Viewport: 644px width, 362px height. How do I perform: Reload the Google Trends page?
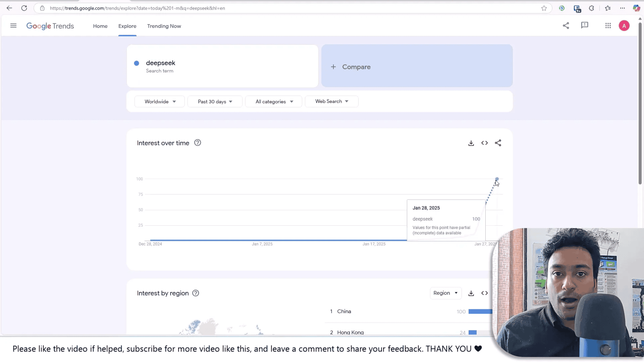pos(24,8)
